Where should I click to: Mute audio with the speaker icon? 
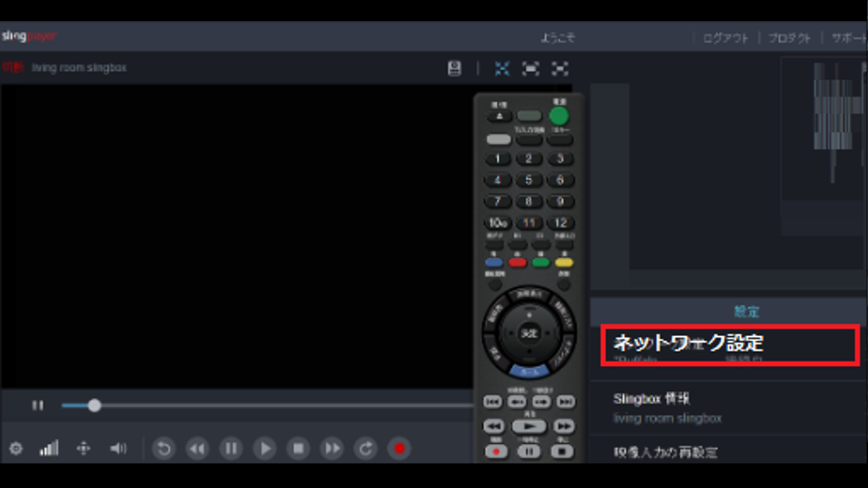pos(118,449)
